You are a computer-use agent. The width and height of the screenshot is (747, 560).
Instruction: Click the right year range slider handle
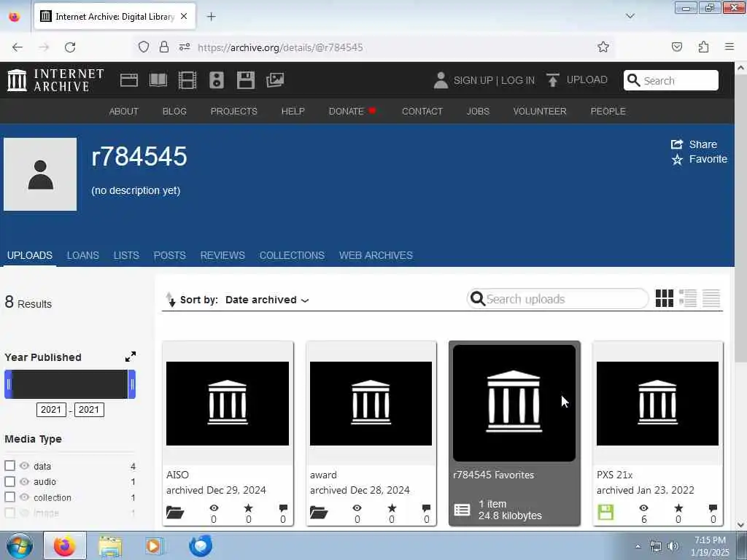point(132,384)
